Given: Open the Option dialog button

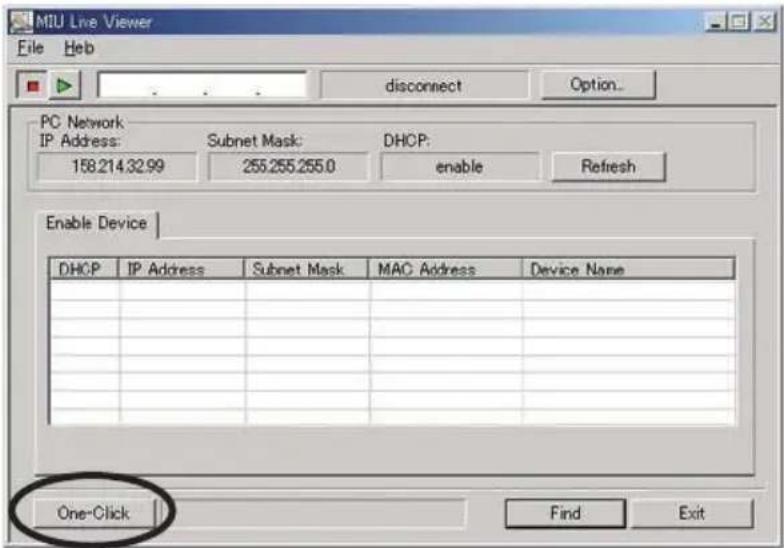Looking at the screenshot, I should click(598, 85).
